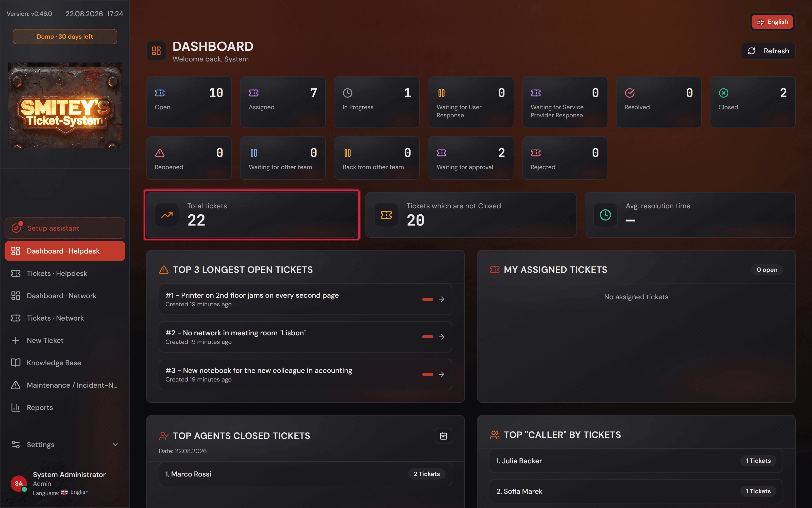This screenshot has width=812, height=508.
Task: Click Tickets which are not Closed card
Action: pos(471,215)
